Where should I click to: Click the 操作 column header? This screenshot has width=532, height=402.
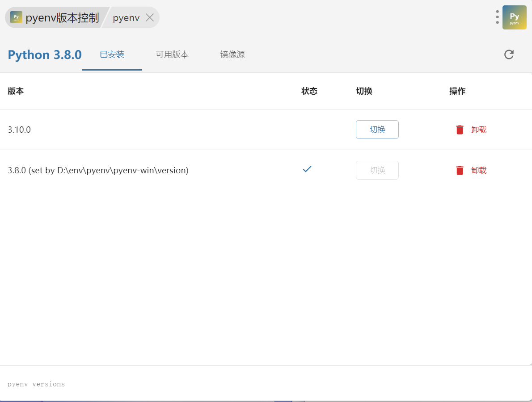point(457,91)
